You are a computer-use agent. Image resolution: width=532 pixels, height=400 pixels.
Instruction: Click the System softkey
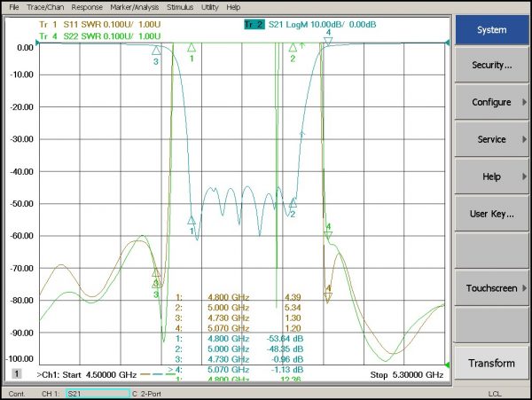point(491,30)
